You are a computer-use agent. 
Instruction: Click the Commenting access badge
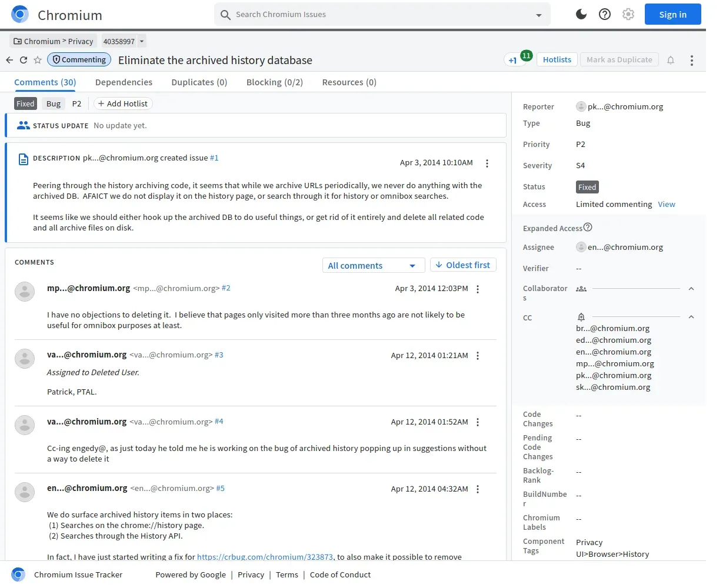click(79, 59)
